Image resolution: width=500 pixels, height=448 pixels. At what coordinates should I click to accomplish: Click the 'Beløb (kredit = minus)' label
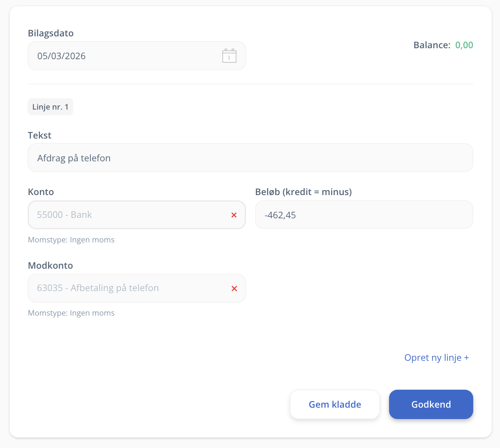click(303, 192)
